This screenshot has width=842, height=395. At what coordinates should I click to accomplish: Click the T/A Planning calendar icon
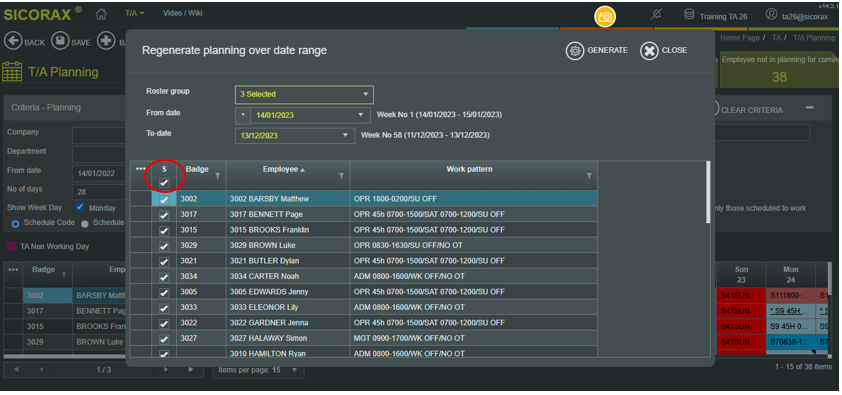coord(12,71)
